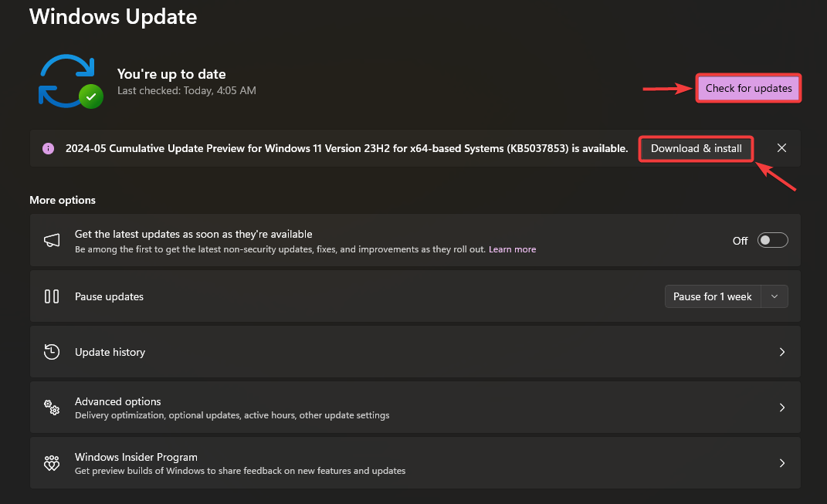This screenshot has width=827, height=504.
Task: Click the megaphone icon for latest updates
Action: coord(52,241)
